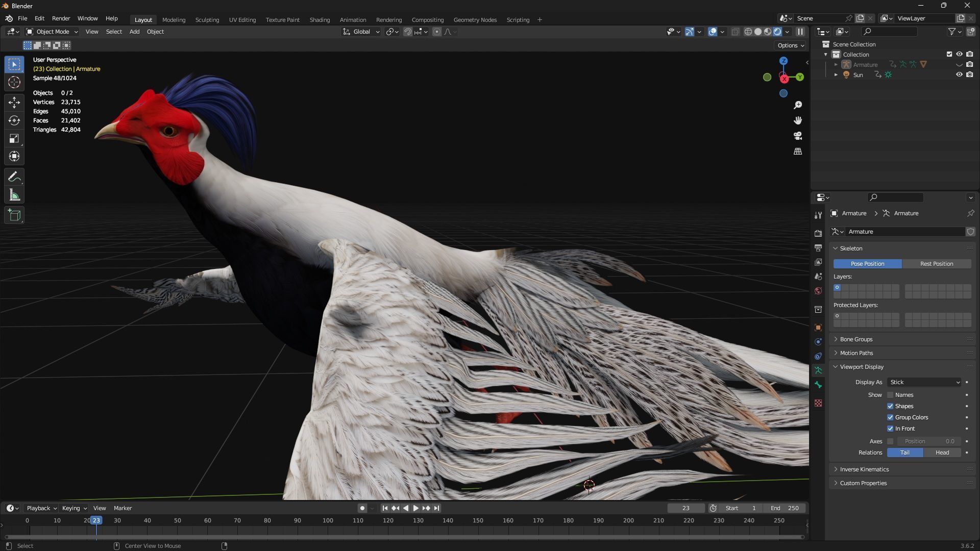Open the View Layer properties tab

click(x=818, y=262)
